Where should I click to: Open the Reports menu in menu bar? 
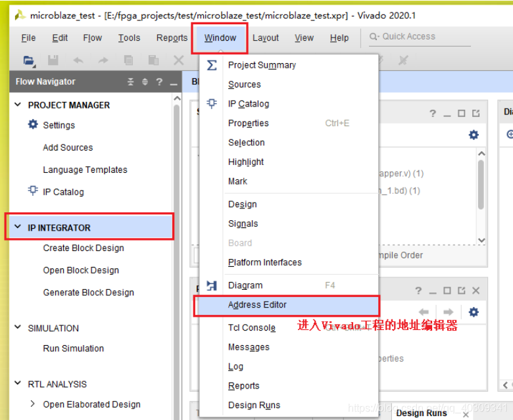tap(172, 38)
